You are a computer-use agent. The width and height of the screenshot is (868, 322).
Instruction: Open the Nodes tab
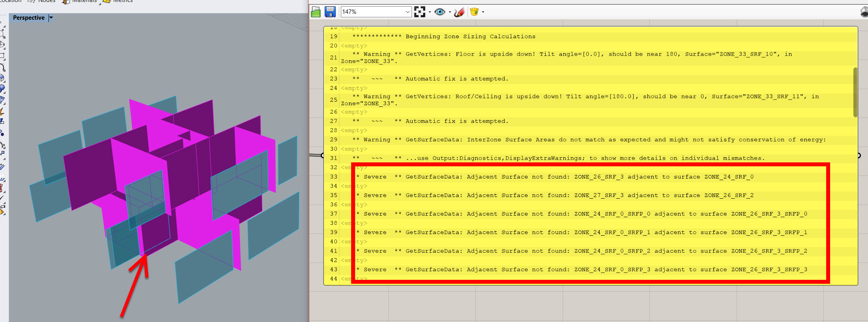click(x=46, y=1)
